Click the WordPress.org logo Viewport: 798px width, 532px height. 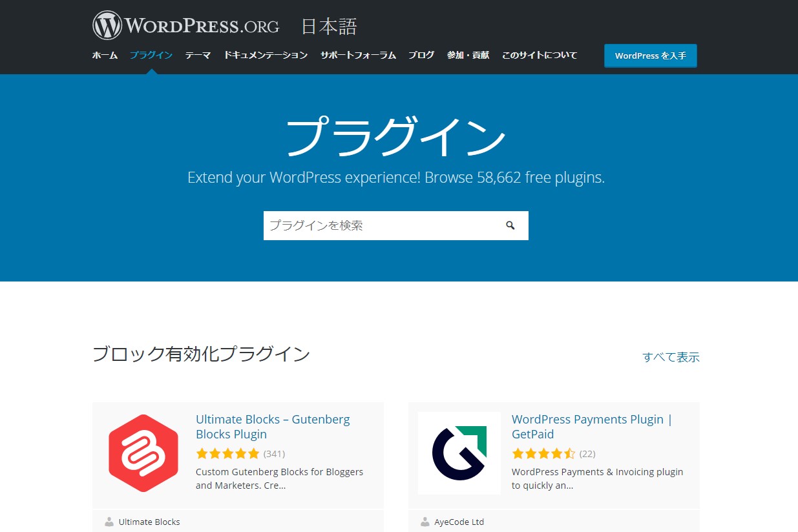point(186,26)
